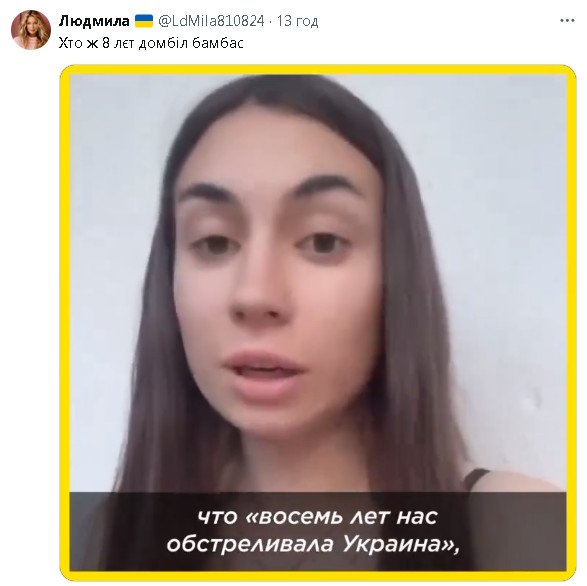Screen dimensions: 587x586
Task: Click the word бамбас in the tweet
Action: coord(218,43)
